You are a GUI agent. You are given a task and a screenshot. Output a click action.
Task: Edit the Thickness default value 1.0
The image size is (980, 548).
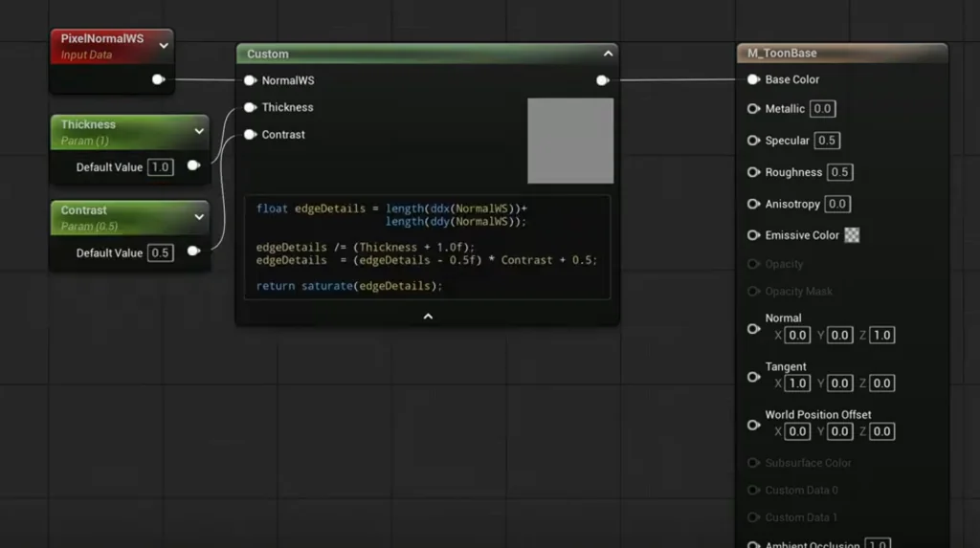pyautogui.click(x=161, y=166)
